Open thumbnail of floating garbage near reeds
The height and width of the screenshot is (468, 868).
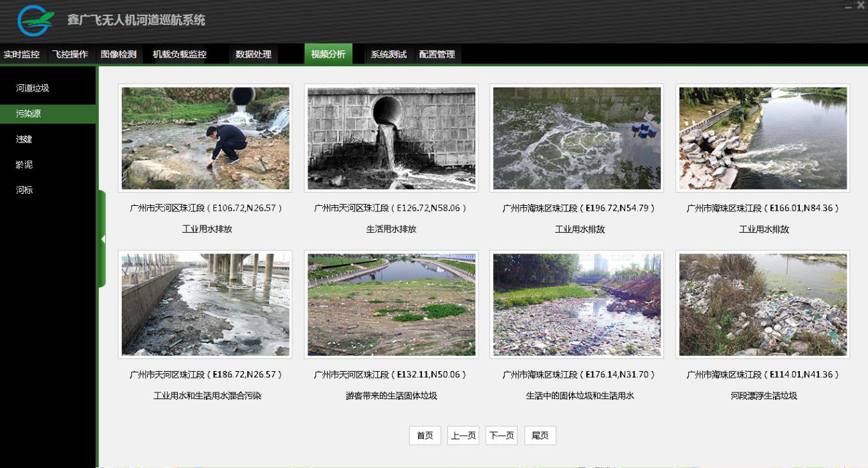[x=763, y=305]
